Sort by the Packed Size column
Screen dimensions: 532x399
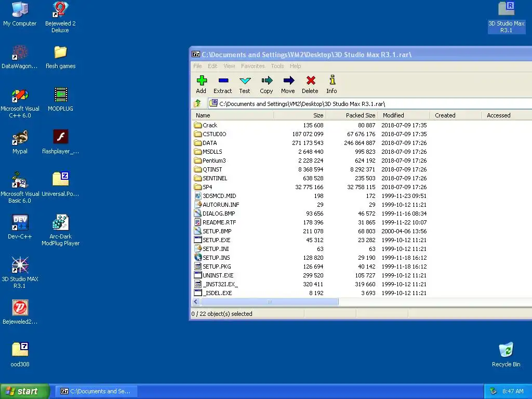[x=352, y=115]
